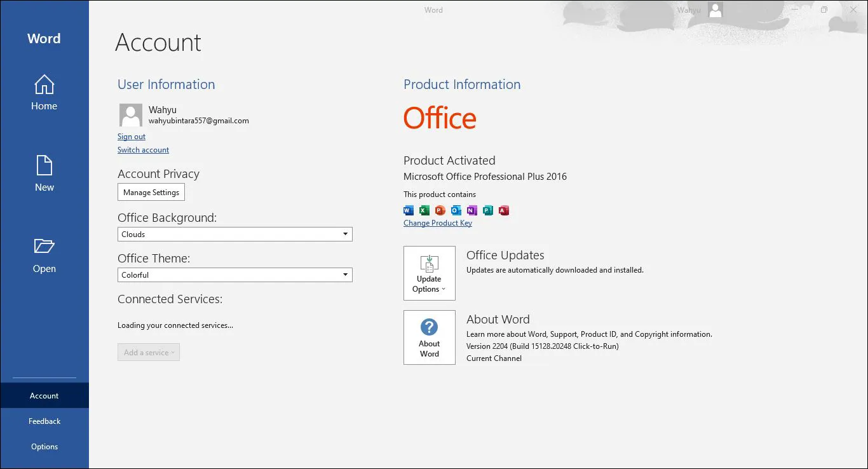868x469 pixels.
Task: Select the Feedback sidebar item
Action: pyautogui.click(x=44, y=421)
